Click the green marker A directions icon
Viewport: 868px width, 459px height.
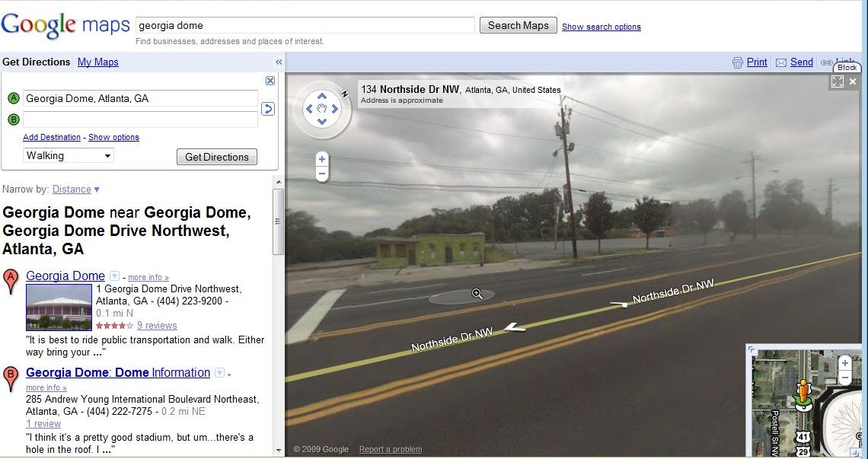point(13,98)
